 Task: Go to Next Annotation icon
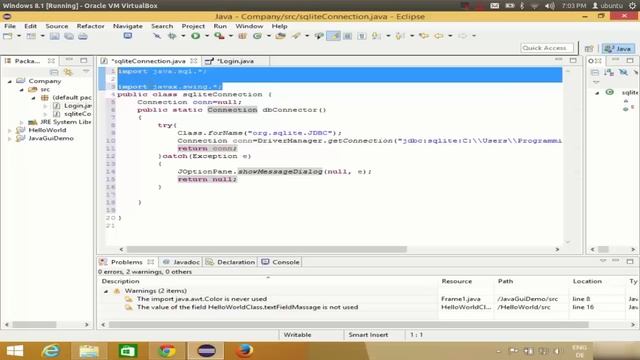click(x=376, y=36)
